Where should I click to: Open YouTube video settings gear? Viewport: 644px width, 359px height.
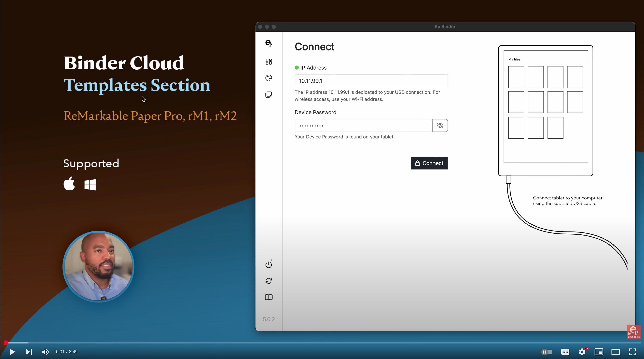[x=582, y=352]
